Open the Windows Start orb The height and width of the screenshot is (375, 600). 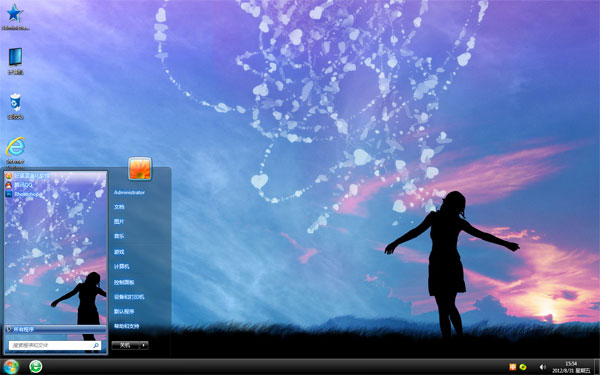pyautogui.click(x=11, y=367)
